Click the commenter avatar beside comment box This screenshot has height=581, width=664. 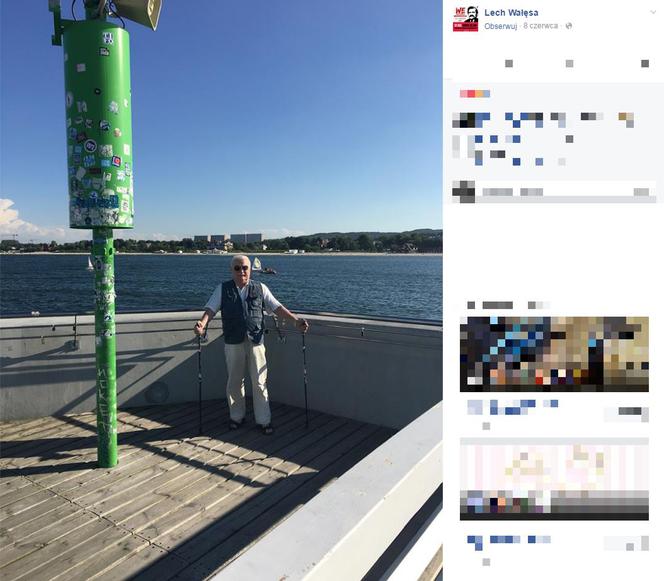pyautogui.click(x=463, y=191)
